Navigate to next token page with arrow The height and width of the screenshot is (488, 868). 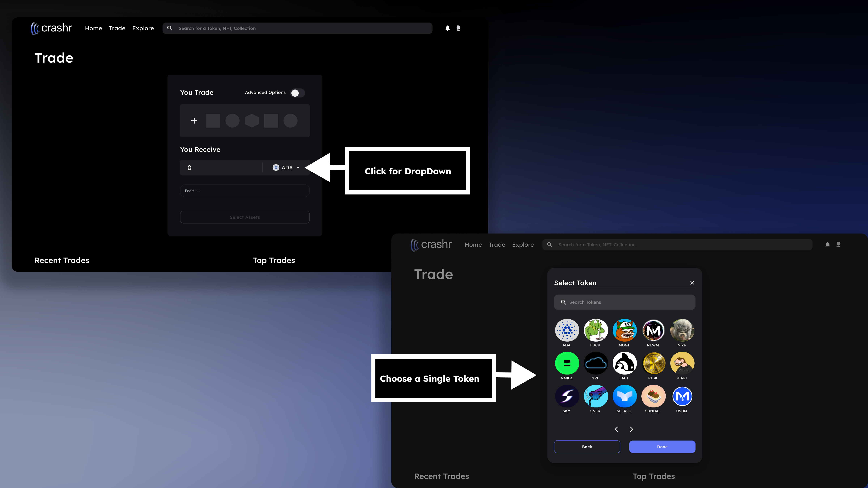(631, 429)
